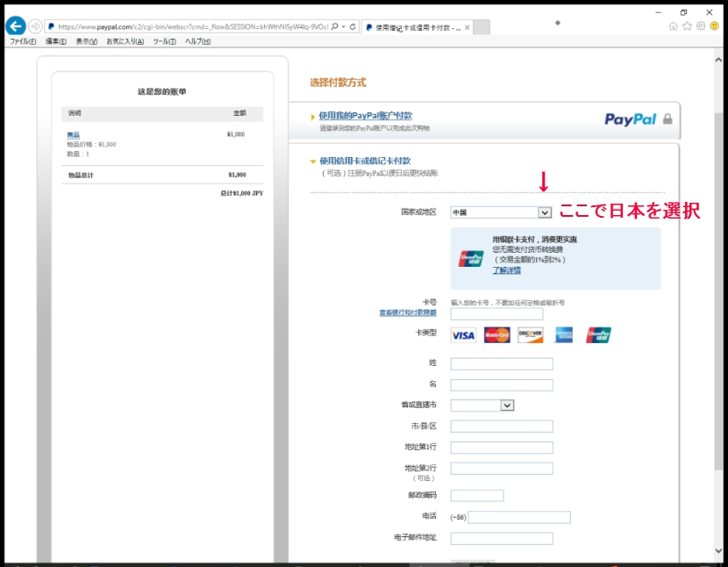This screenshot has height=567, width=728.
Task: Click the 市/县/区 city input field
Action: [502, 427]
